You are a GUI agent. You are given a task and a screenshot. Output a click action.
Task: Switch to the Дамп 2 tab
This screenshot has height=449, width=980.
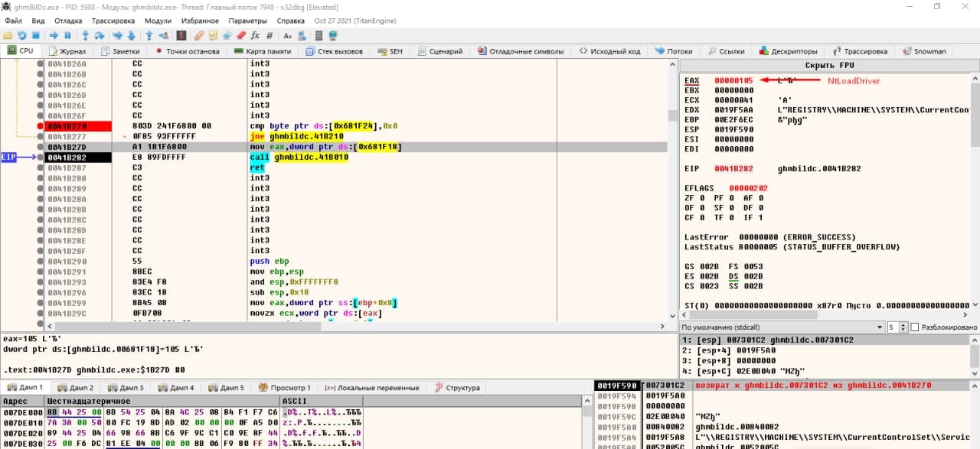click(x=75, y=388)
